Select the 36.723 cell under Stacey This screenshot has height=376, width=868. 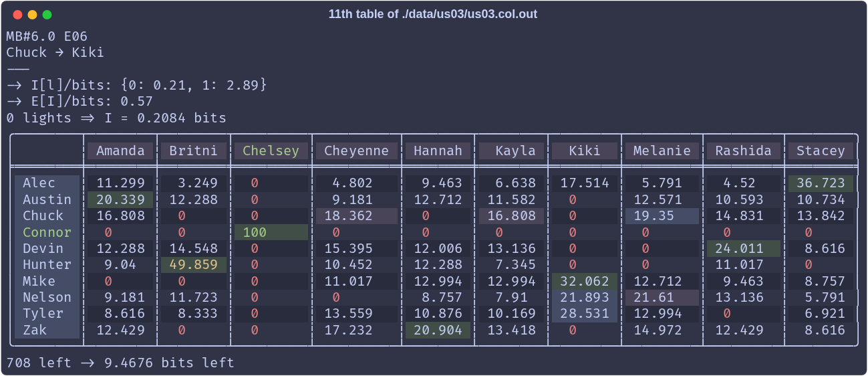[x=821, y=183]
